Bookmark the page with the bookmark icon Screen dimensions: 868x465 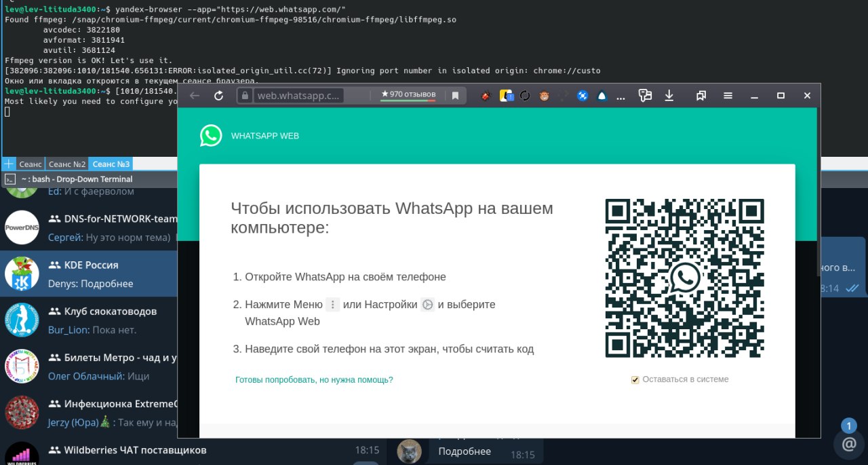[x=455, y=96]
